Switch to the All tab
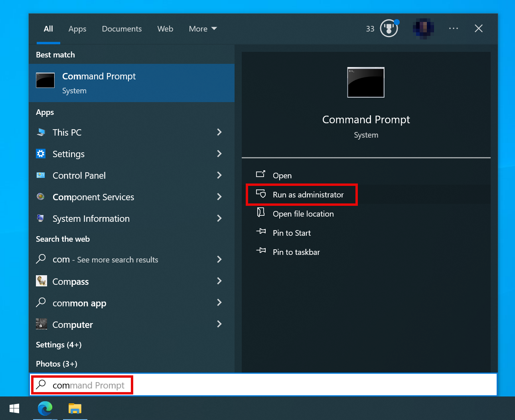 pos(48,29)
